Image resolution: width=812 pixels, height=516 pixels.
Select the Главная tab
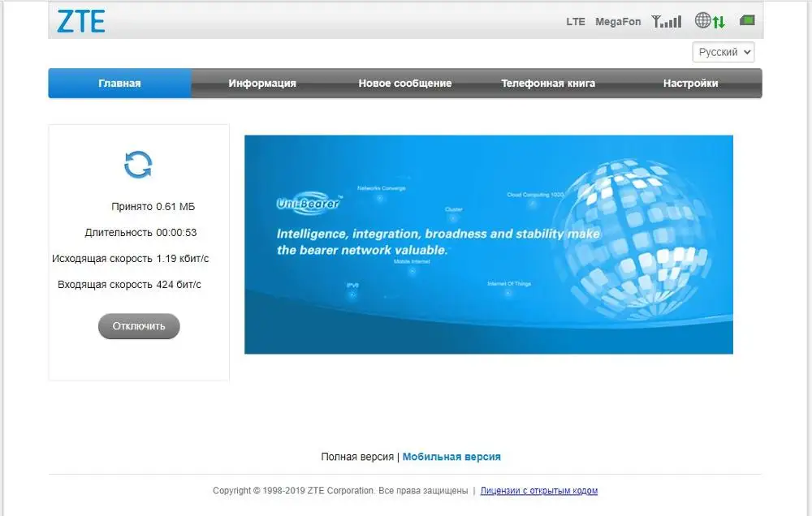coord(119,84)
